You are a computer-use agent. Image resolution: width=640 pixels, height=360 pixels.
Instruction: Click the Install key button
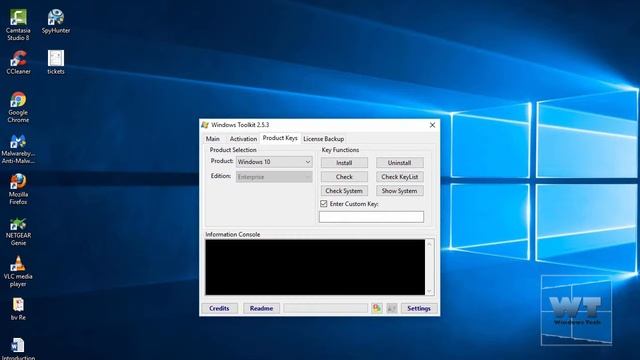(x=344, y=162)
